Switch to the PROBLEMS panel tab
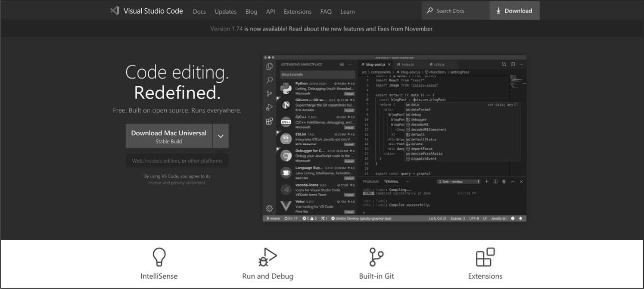The height and width of the screenshot is (289, 644). click(370, 182)
